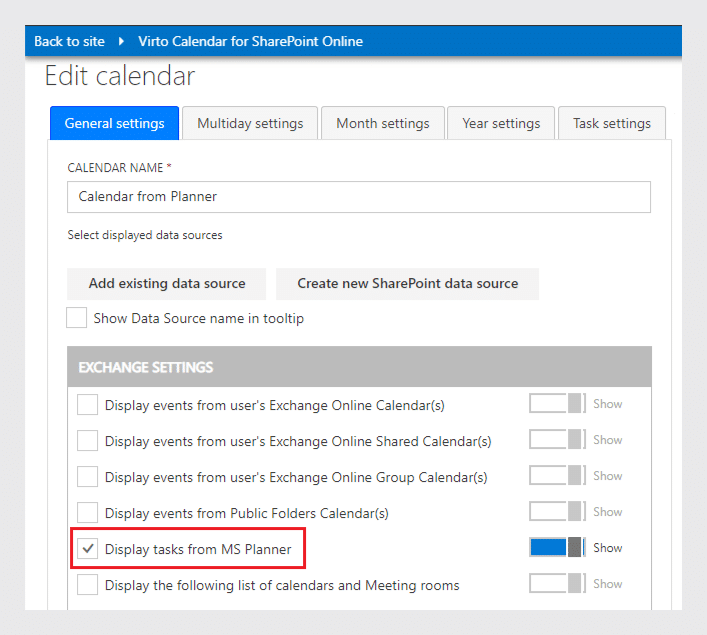Toggle Show switch for Shared Calendar(s) row
This screenshot has height=635, width=707.
(557, 439)
